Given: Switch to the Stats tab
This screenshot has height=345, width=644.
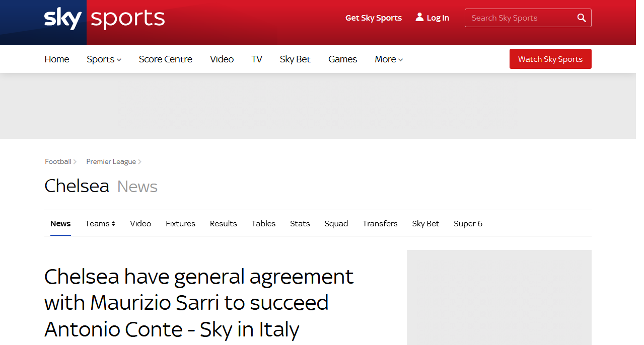Looking at the screenshot, I should (x=300, y=223).
